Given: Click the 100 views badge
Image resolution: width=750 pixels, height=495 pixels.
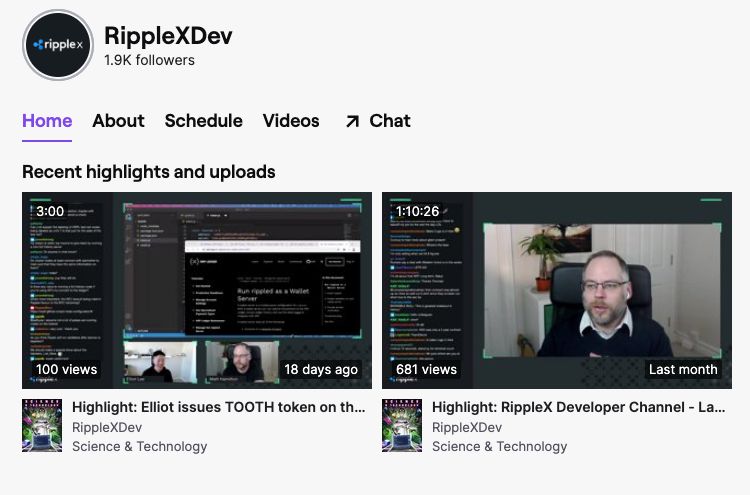Looking at the screenshot, I should click(x=66, y=369).
